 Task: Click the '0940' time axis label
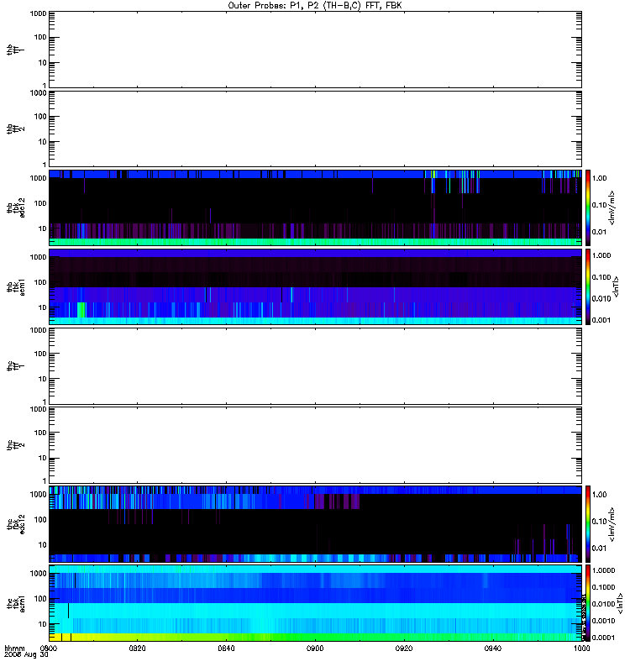pyautogui.click(x=493, y=648)
